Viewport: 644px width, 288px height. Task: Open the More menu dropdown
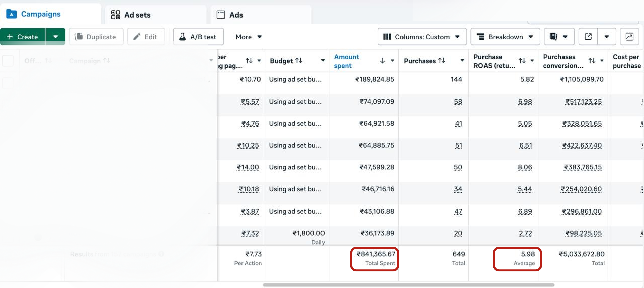click(x=249, y=37)
